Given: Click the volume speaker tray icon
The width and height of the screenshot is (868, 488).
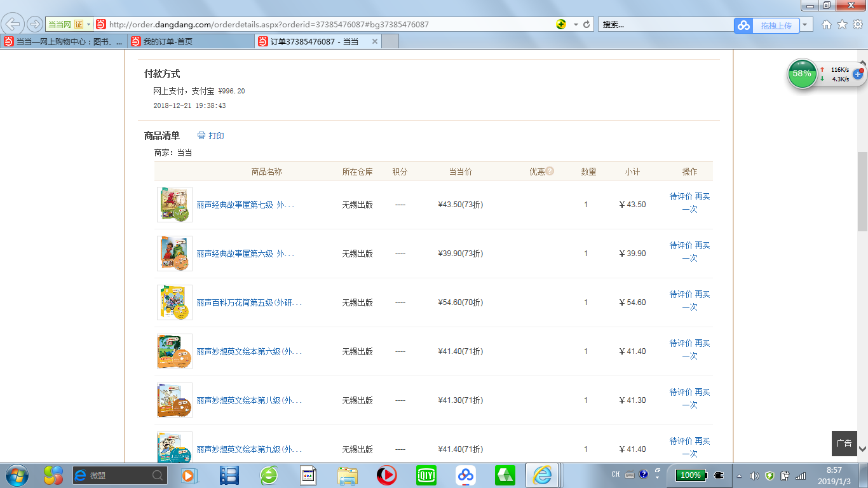Looking at the screenshot, I should point(754,475).
